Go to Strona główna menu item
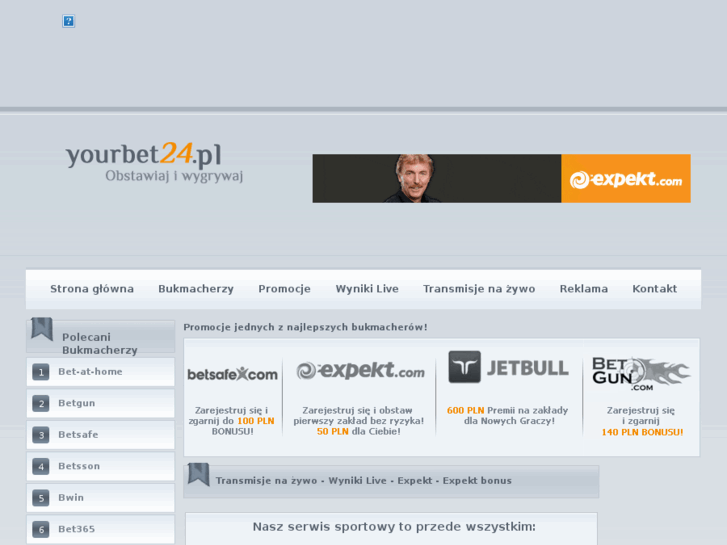Image resolution: width=727 pixels, height=545 pixels. pos(92,289)
